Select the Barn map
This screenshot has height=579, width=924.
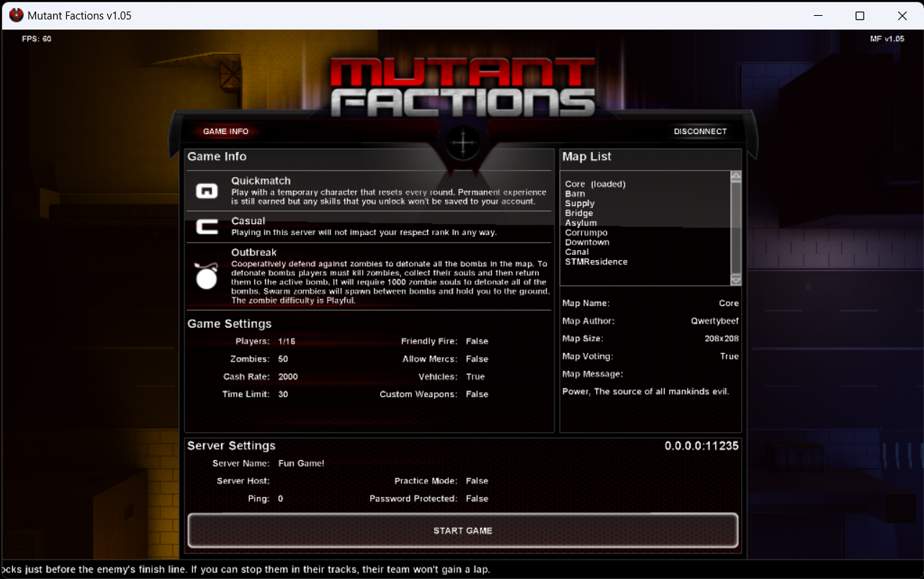(x=575, y=194)
